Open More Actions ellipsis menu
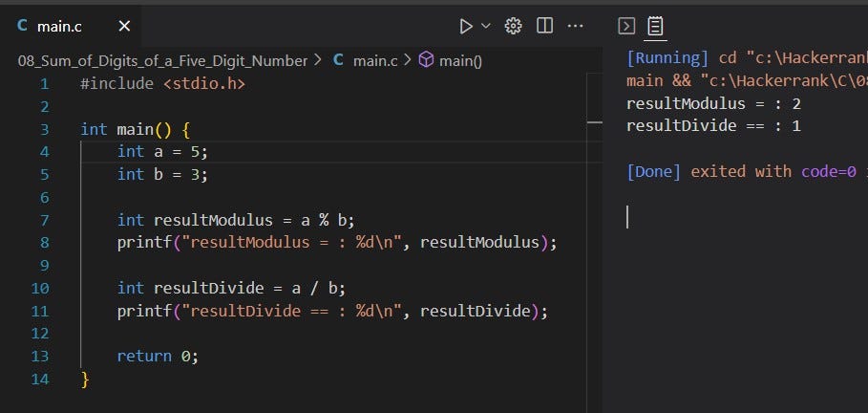This screenshot has width=868, height=413. [x=576, y=26]
